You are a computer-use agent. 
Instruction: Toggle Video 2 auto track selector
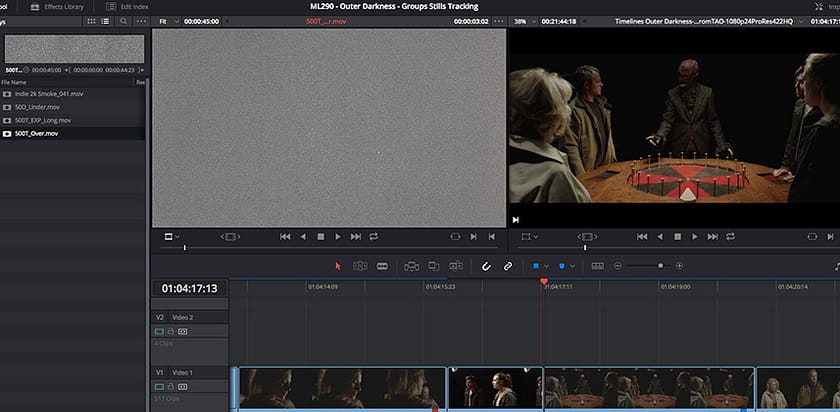pyautogui.click(x=183, y=332)
